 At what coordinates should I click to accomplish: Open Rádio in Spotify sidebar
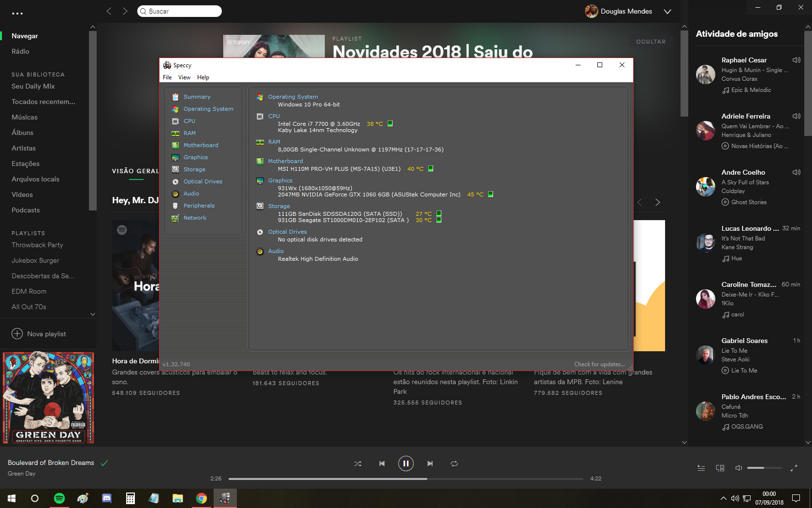(x=20, y=51)
